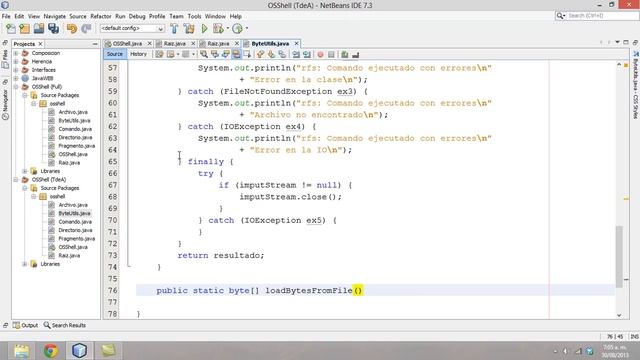Switch to Source view
The height and width of the screenshot is (360, 640).
point(115,54)
